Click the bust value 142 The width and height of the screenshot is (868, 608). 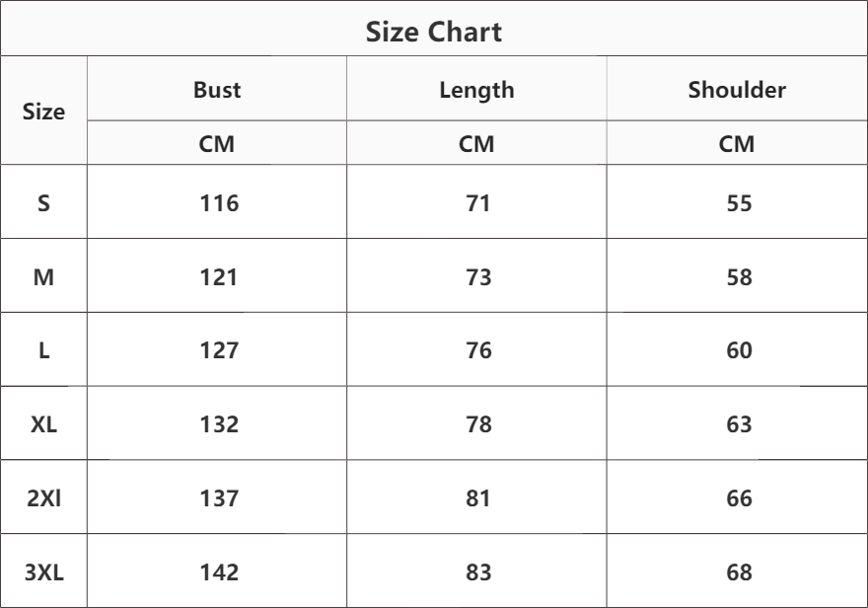tap(217, 571)
